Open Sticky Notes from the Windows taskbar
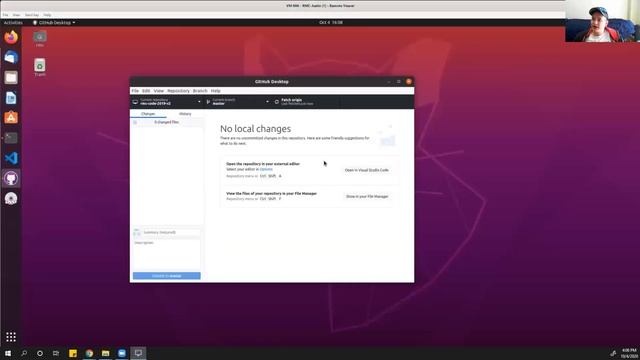The image size is (640, 360). click(73, 353)
